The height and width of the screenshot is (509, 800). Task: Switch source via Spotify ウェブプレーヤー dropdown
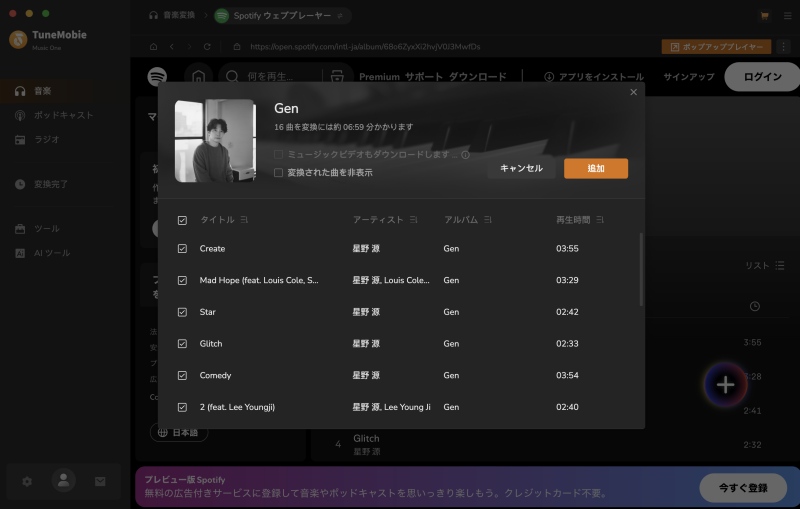click(282, 16)
